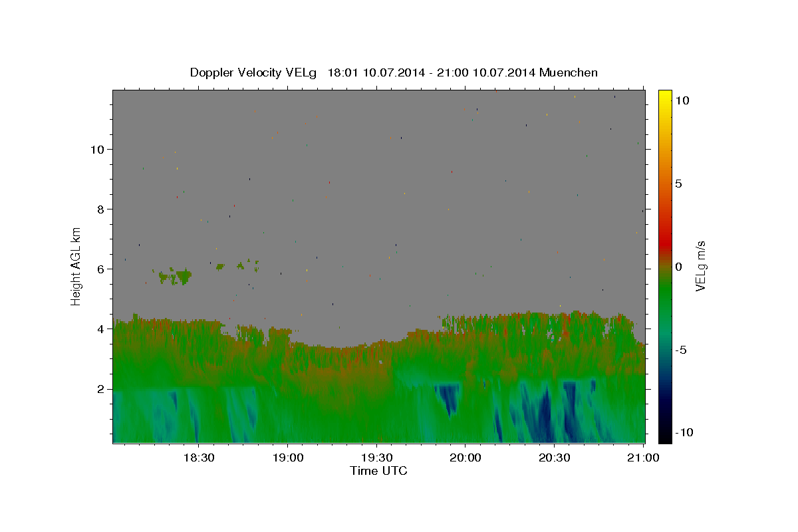Click the 'VELg m/s' colorbar title
This screenshot has height=532, width=798.
tap(700, 266)
